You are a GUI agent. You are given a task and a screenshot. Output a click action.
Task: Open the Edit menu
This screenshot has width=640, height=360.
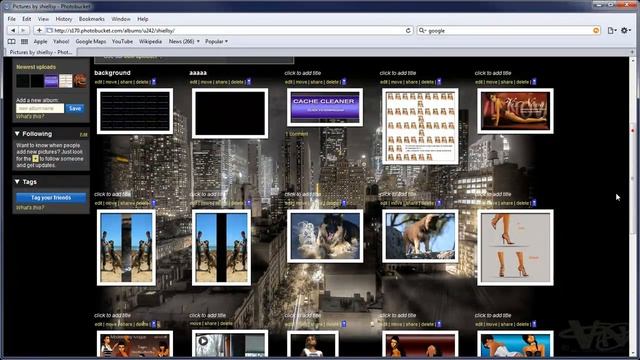(x=27, y=19)
